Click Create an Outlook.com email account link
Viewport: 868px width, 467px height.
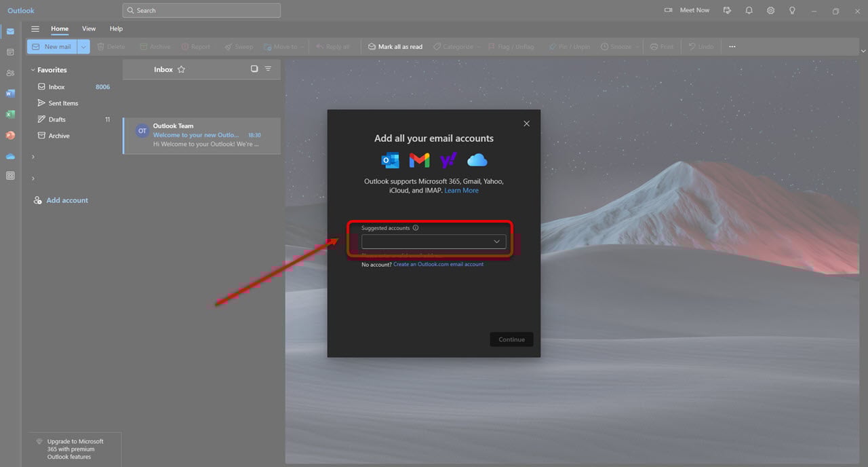pyautogui.click(x=438, y=264)
